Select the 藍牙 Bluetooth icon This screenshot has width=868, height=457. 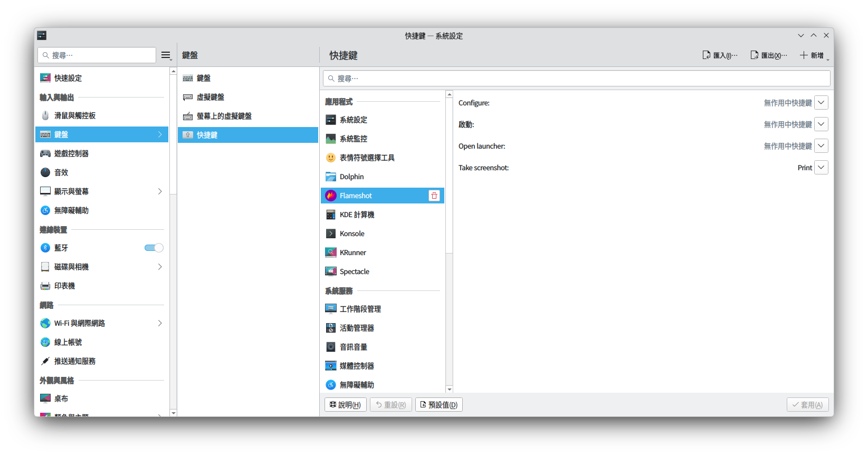(45, 248)
